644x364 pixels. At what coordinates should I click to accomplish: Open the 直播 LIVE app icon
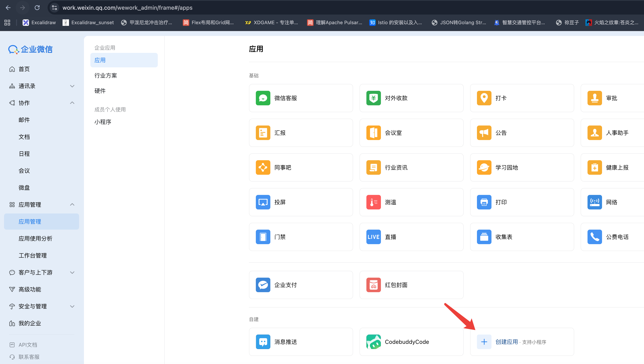373,237
